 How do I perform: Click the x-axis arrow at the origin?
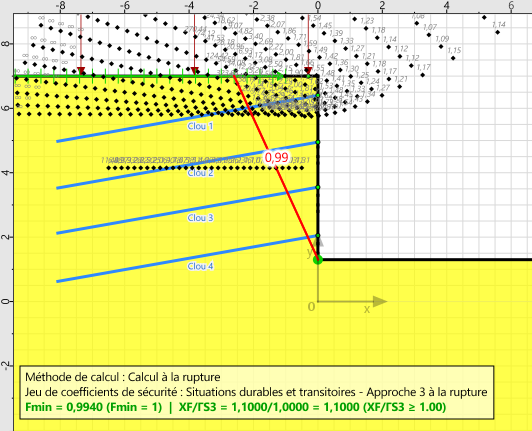coord(380,301)
